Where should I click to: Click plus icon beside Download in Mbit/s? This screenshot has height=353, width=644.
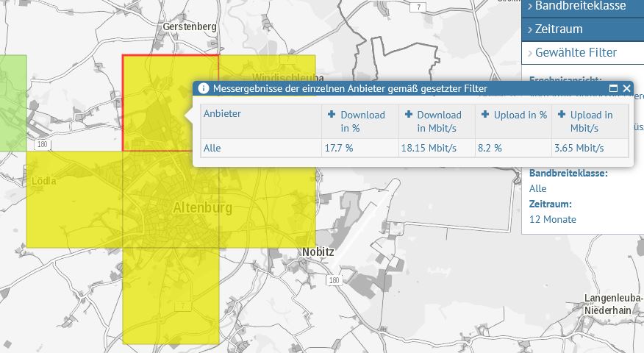[x=408, y=115]
